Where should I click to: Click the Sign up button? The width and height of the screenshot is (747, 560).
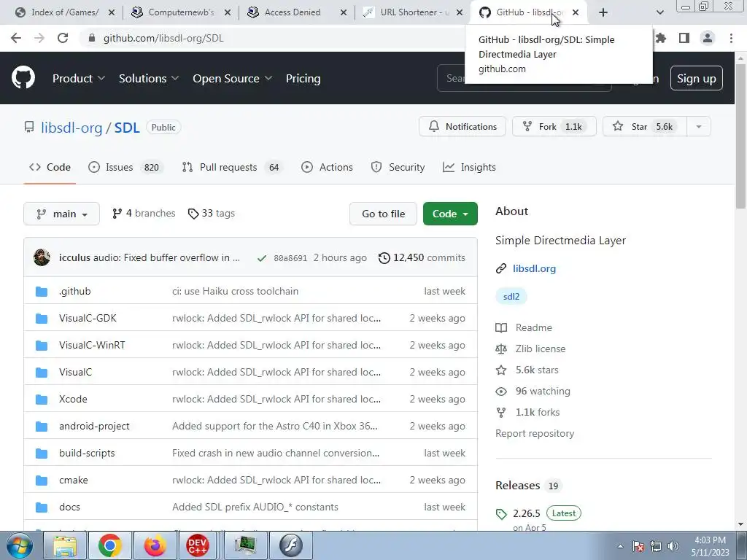click(x=696, y=78)
